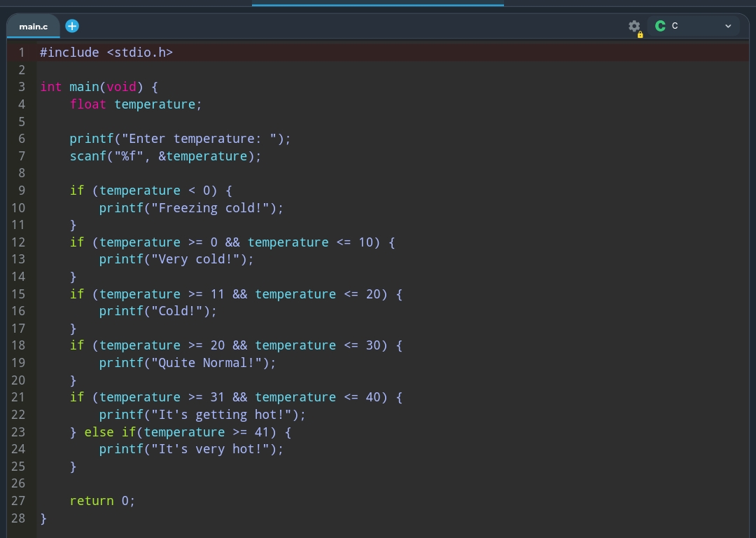This screenshot has width=756, height=538.
Task: Expand the language dropdown chevron
Action: point(728,26)
